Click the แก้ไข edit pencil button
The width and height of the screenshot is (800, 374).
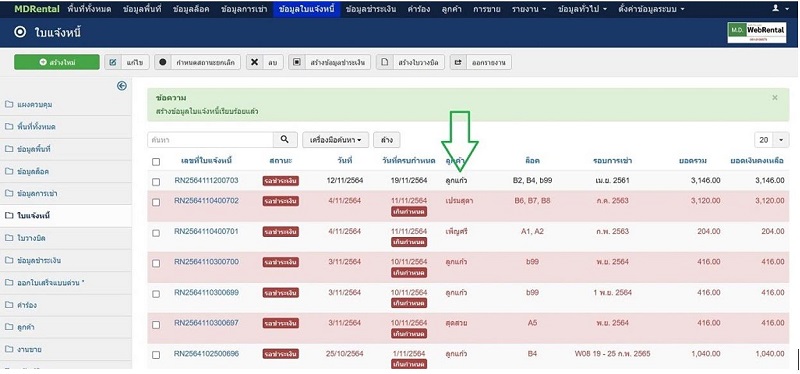coord(127,62)
